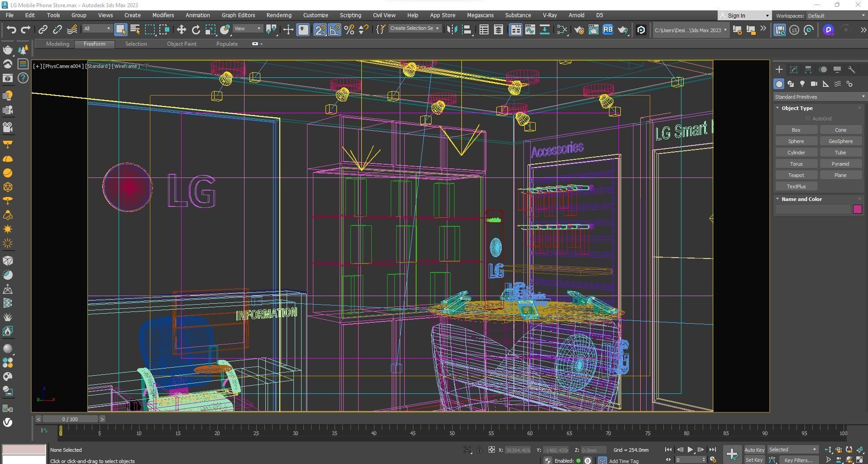Open the Display panel tab icon
The image size is (868, 464).
pos(837,69)
